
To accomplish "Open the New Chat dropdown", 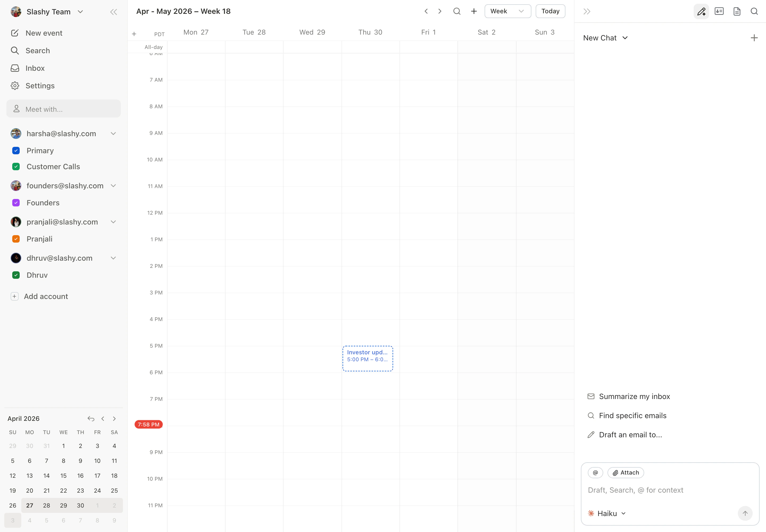I will click(605, 38).
